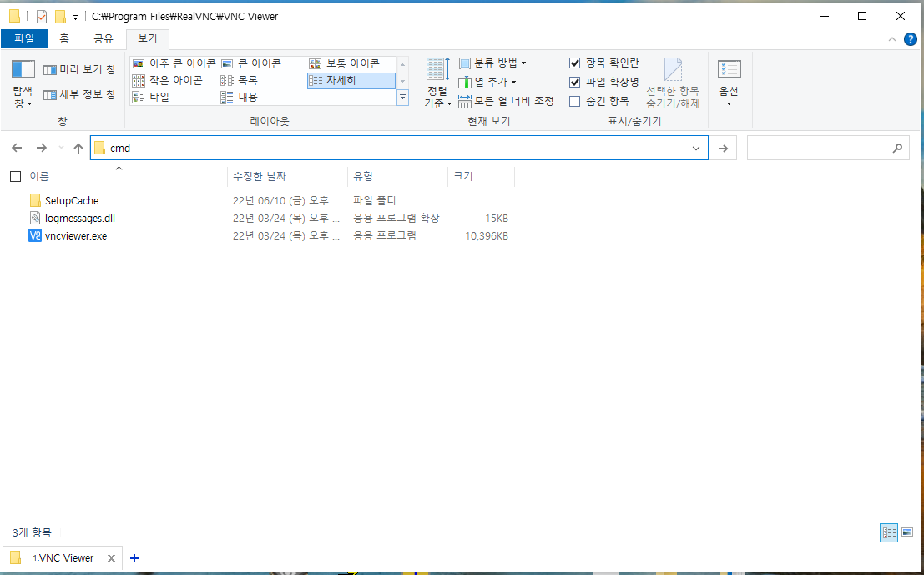924x575 pixels.
Task: Click 모든 열 너비 조정
Action: pyautogui.click(x=506, y=101)
